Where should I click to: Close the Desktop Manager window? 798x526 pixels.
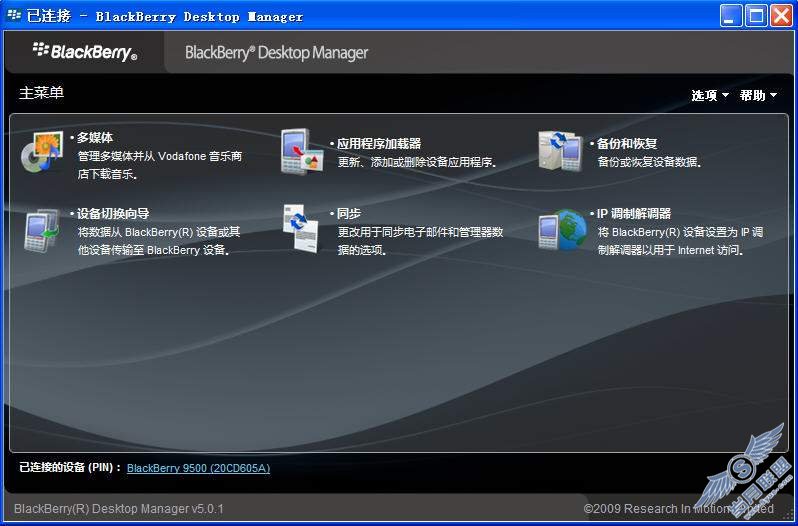click(x=781, y=16)
